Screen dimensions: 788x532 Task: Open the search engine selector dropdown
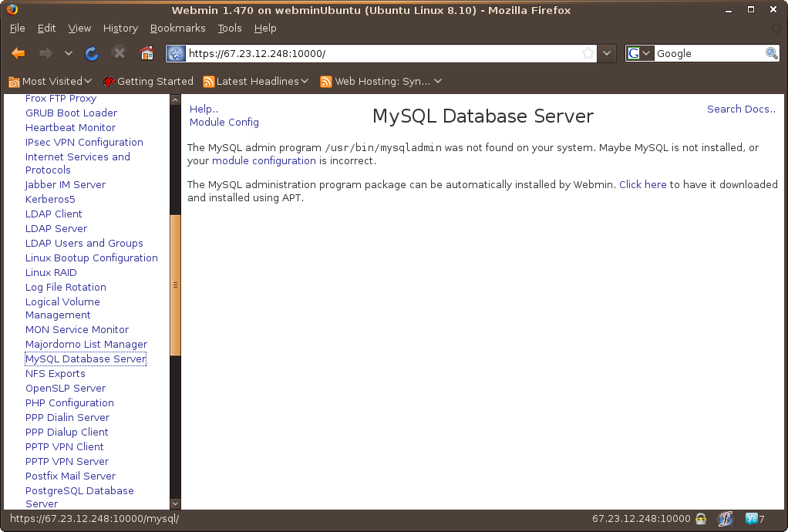pos(640,53)
